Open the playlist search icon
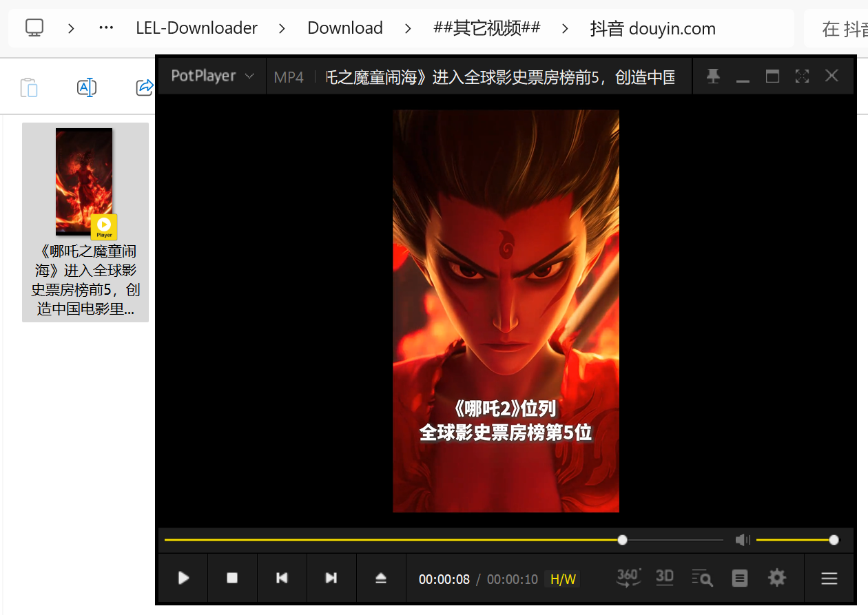The height and width of the screenshot is (615, 868). pos(702,578)
